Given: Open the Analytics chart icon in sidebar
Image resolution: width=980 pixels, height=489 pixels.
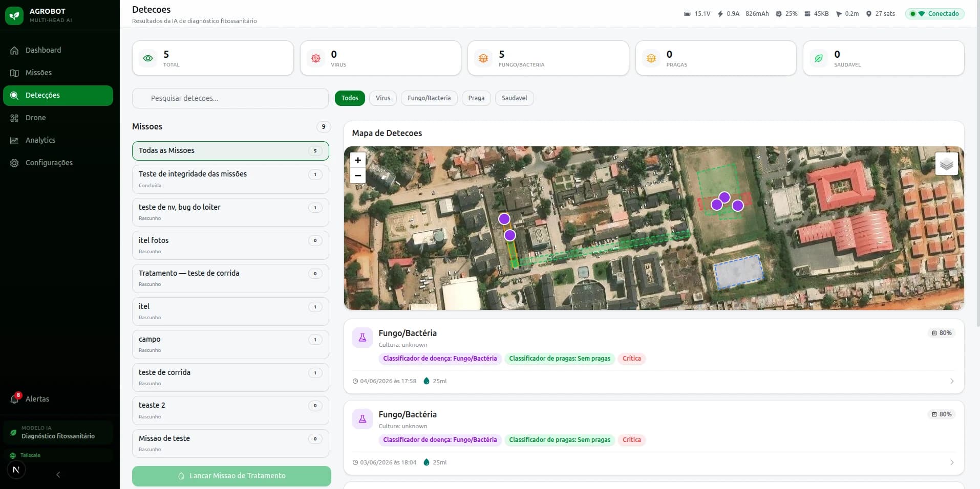Looking at the screenshot, I should 14,140.
